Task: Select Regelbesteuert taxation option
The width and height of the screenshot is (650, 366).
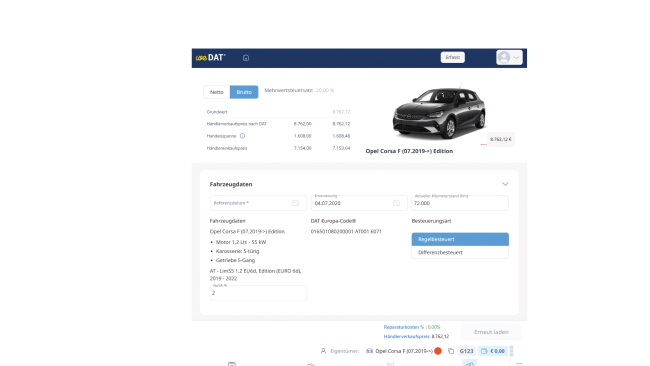Action: tap(460, 239)
